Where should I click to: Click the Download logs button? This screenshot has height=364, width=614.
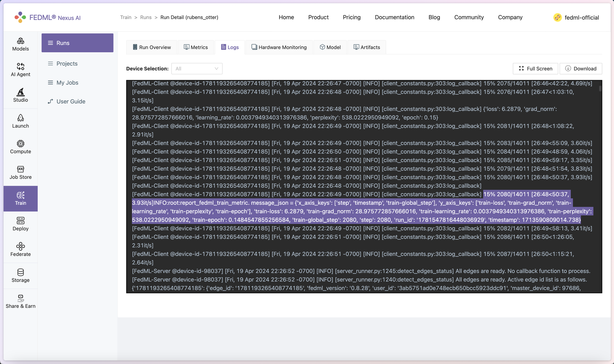tap(581, 69)
